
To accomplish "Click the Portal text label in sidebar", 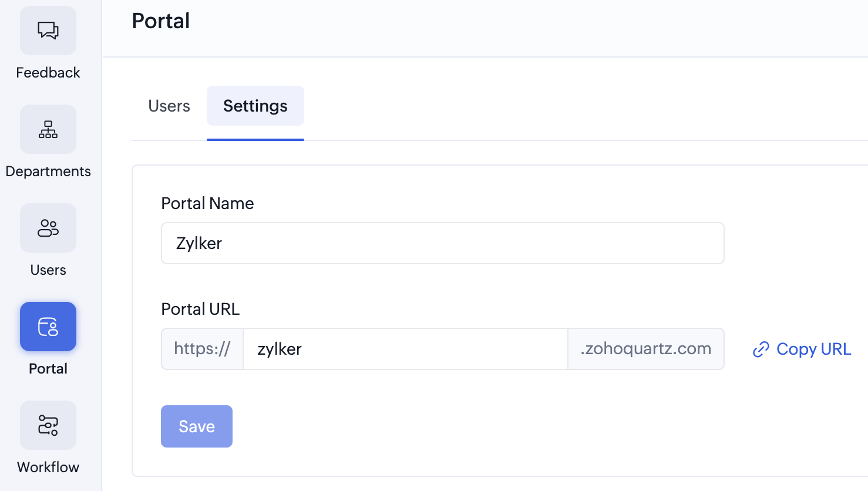I will point(48,369).
